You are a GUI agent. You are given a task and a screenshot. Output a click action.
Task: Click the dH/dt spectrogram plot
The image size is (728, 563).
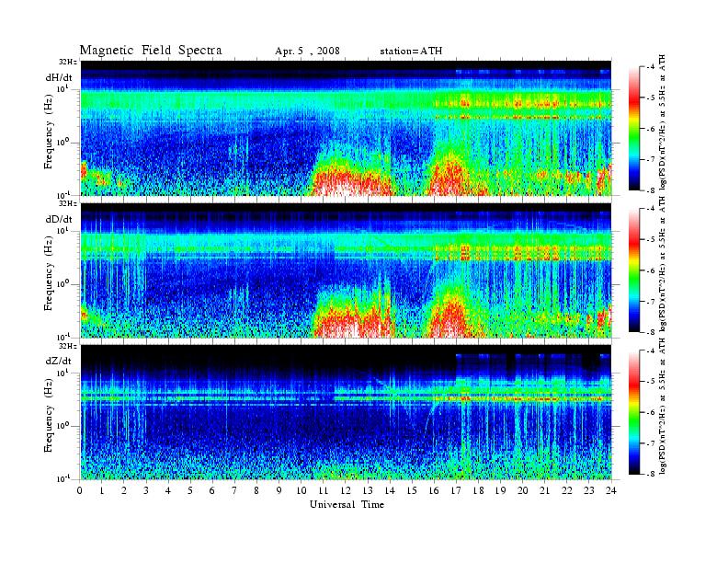[346, 128]
